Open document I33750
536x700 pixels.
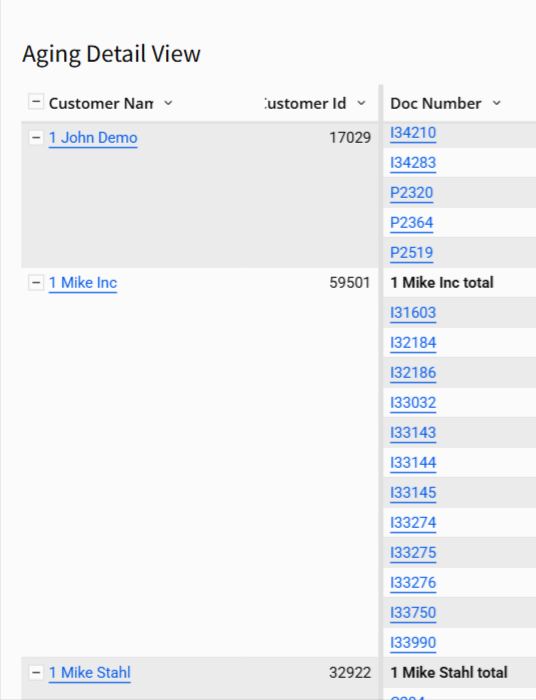pyautogui.click(x=413, y=612)
